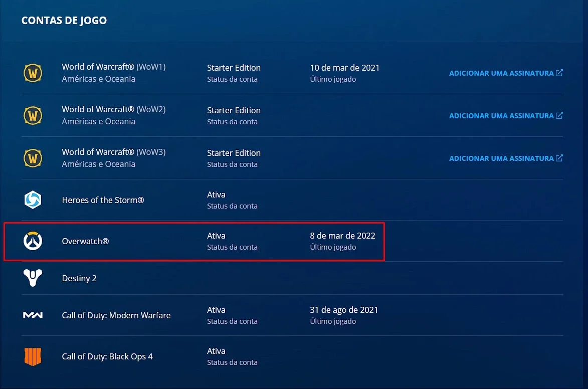
Task: Add a subscription for the WoW2 account
Action: pyautogui.click(x=506, y=115)
